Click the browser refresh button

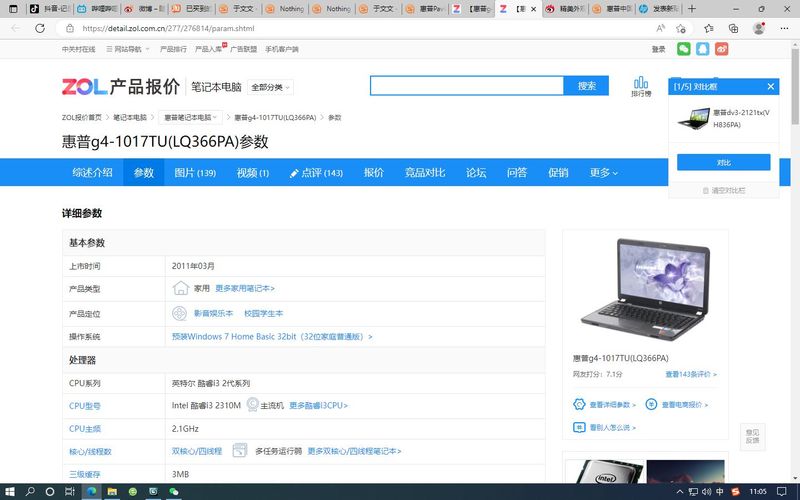(x=42, y=28)
